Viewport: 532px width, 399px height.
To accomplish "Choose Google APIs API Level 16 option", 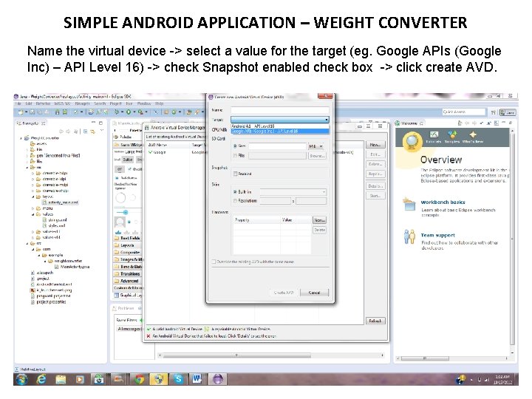I will (x=280, y=131).
